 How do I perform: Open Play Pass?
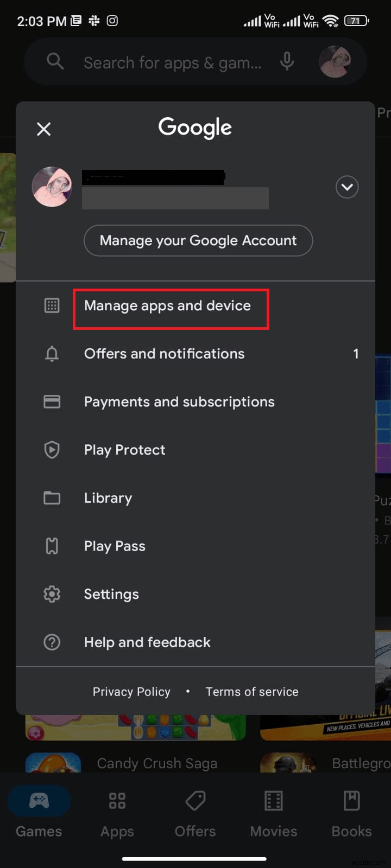(115, 546)
